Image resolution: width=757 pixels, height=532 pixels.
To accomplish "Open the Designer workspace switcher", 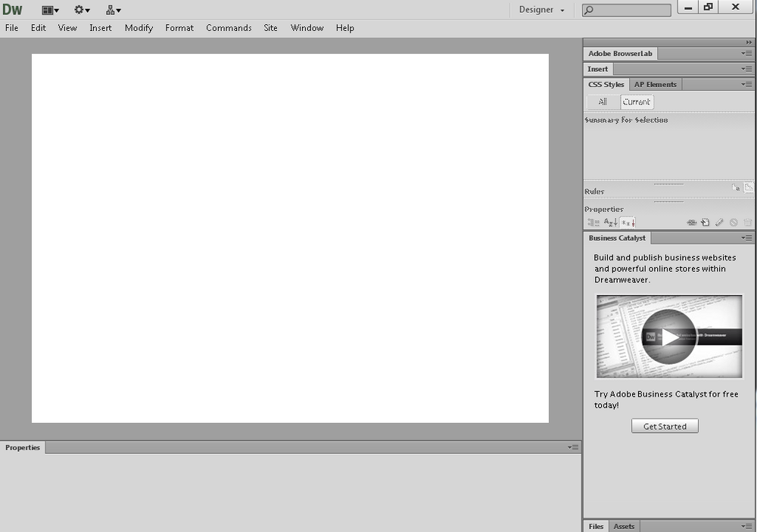I will pyautogui.click(x=542, y=10).
